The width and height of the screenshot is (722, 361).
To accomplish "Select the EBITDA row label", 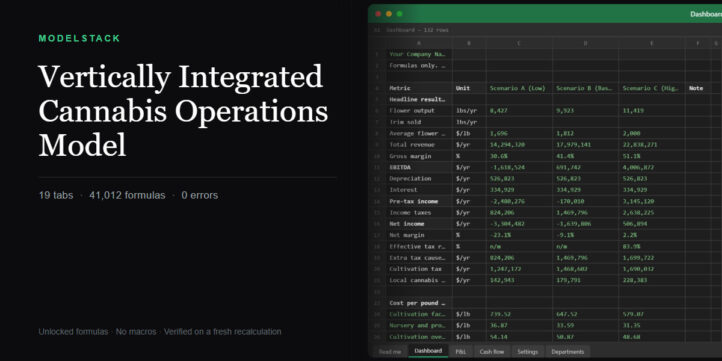I will (419, 167).
